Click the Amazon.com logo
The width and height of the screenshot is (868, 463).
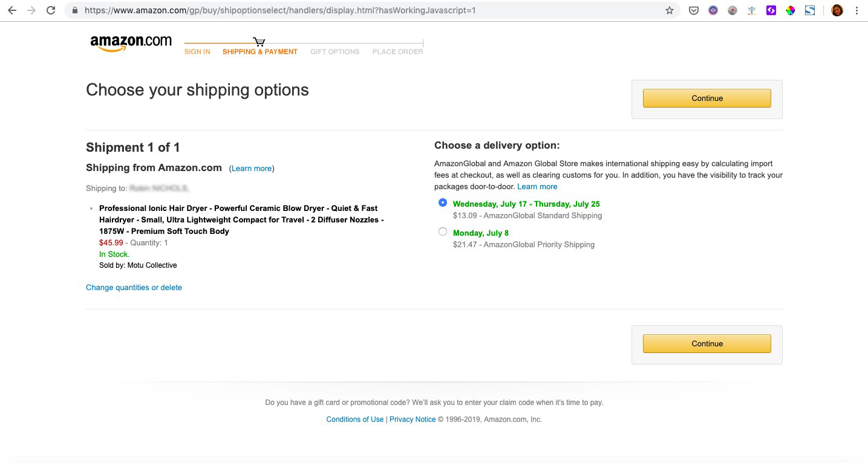(131, 44)
